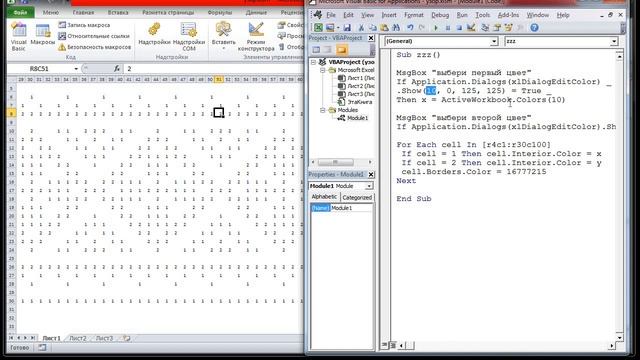Open Project Explorer from the VBA toolbar icon
The image size is (640, 360).
485,28
